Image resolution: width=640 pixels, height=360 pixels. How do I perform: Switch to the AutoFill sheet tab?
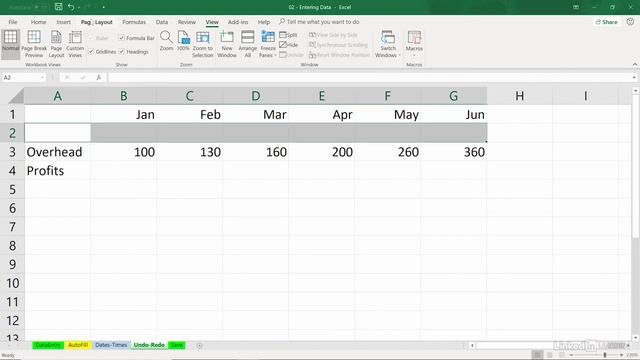point(78,345)
